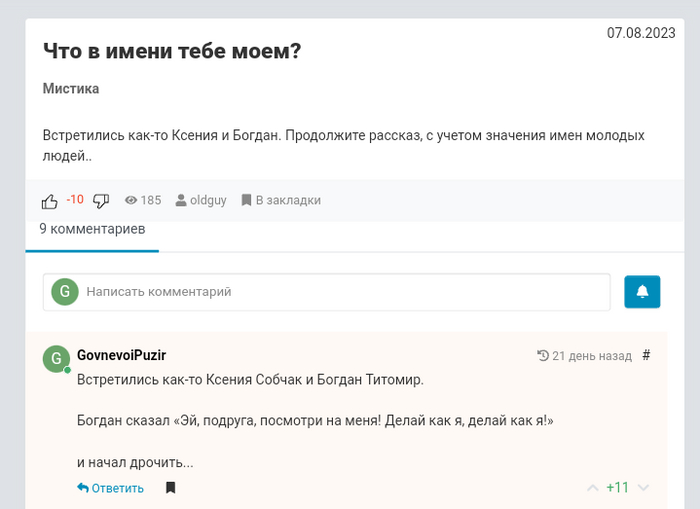Open GovnevoiPuzir's avatar
700x509 pixels.
tap(56, 359)
